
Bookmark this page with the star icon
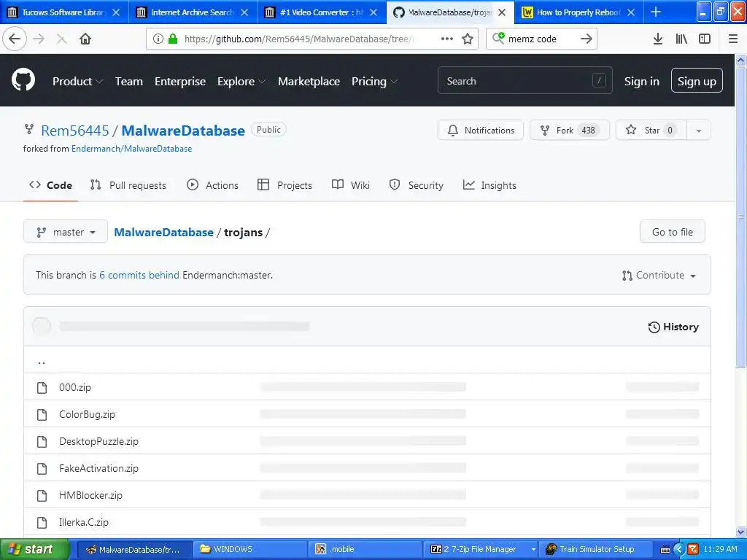tap(468, 39)
